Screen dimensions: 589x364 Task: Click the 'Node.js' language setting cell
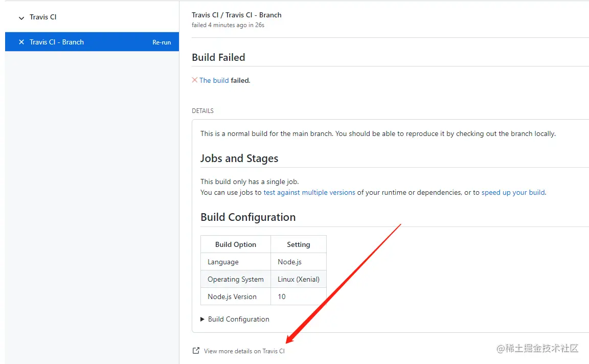pyautogui.click(x=289, y=262)
